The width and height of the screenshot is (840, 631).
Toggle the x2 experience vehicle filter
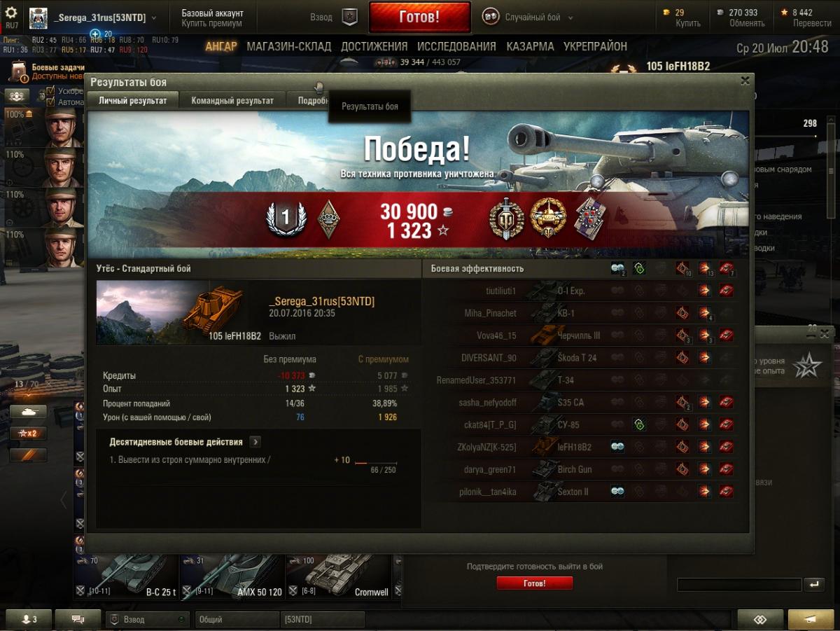tap(28, 434)
